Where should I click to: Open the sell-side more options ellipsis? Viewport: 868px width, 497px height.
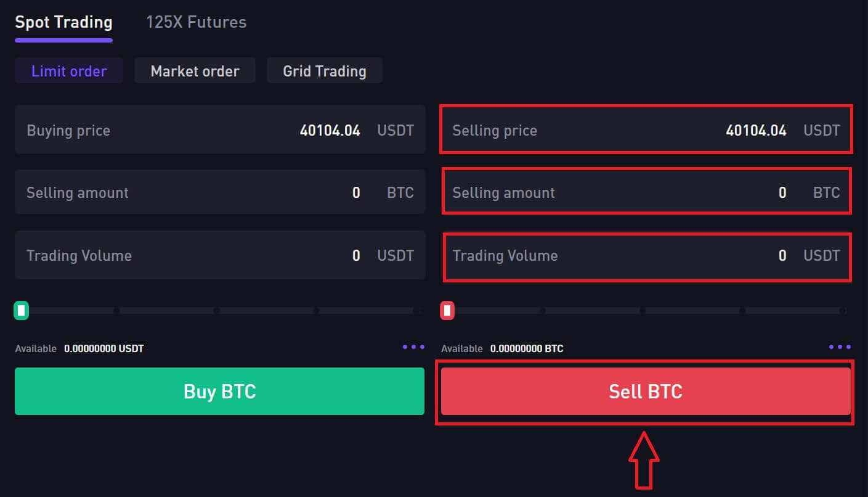[839, 347]
